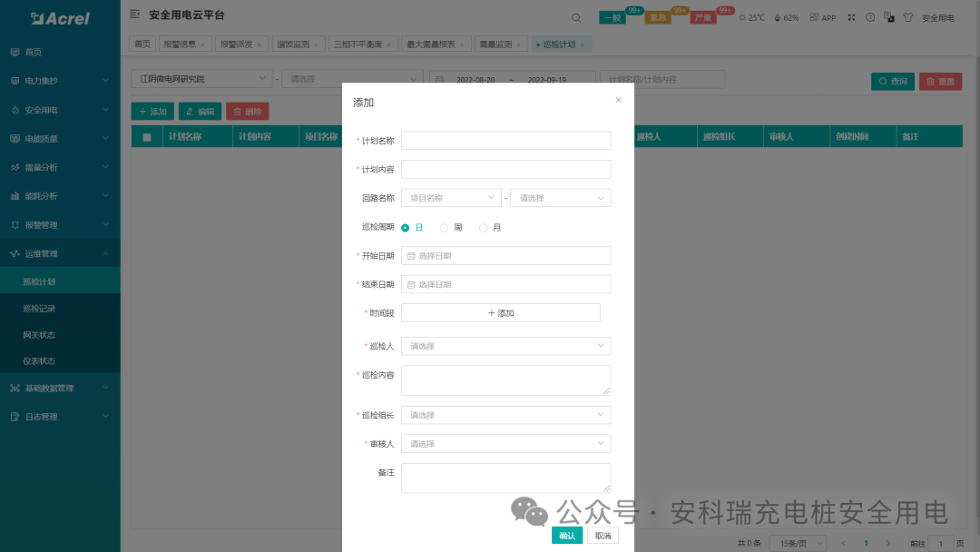Open the 巡检组长 dropdown

[x=505, y=415]
